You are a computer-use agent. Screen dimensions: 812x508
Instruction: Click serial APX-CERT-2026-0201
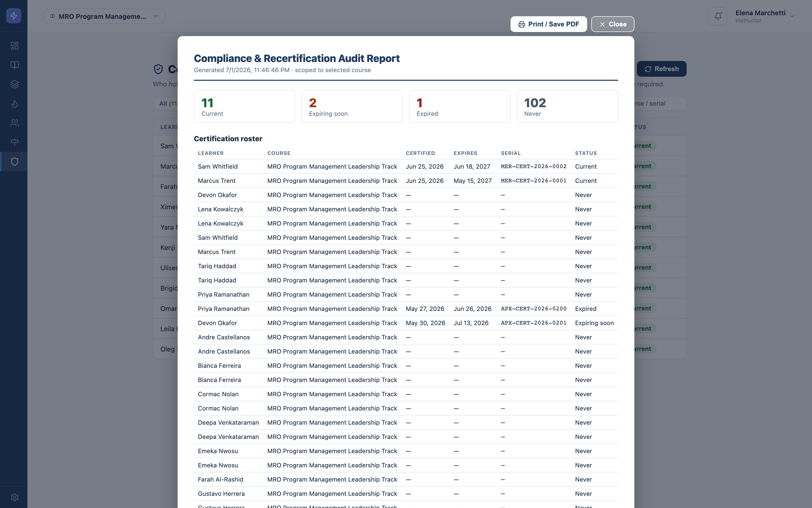pos(533,323)
